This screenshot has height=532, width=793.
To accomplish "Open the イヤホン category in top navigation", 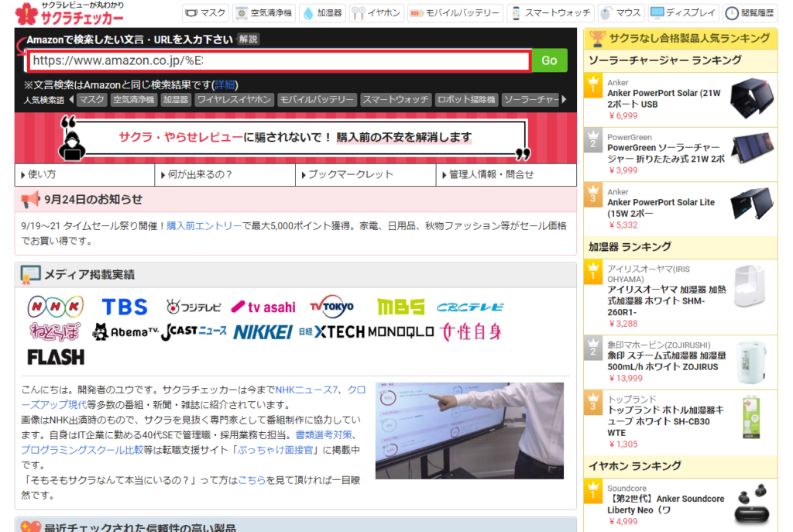I will [376, 13].
